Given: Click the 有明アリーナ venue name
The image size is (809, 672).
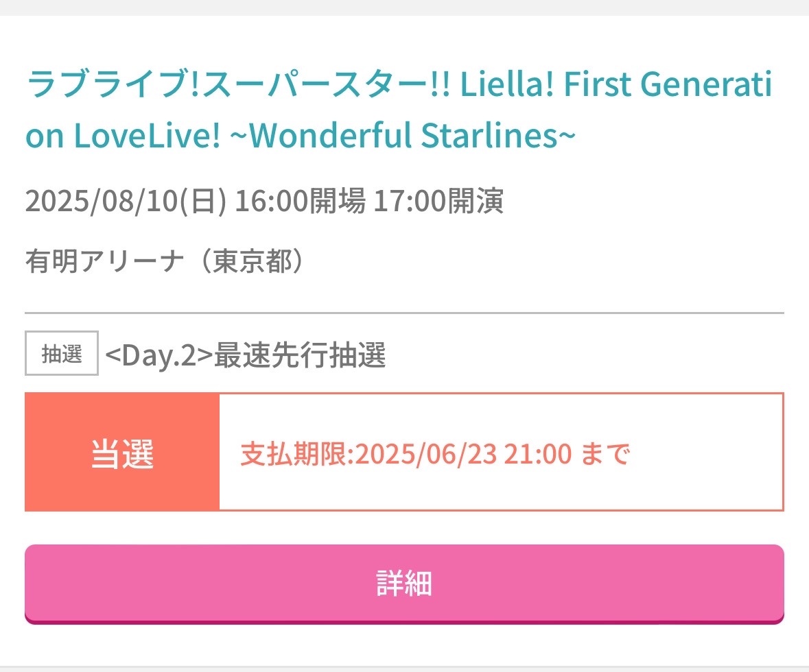Looking at the screenshot, I should tap(105, 261).
